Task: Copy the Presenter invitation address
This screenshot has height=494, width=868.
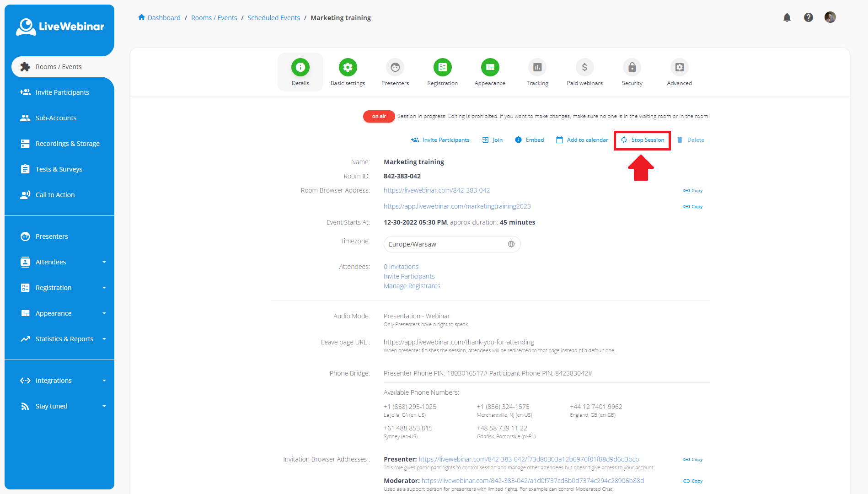Action: click(x=693, y=459)
